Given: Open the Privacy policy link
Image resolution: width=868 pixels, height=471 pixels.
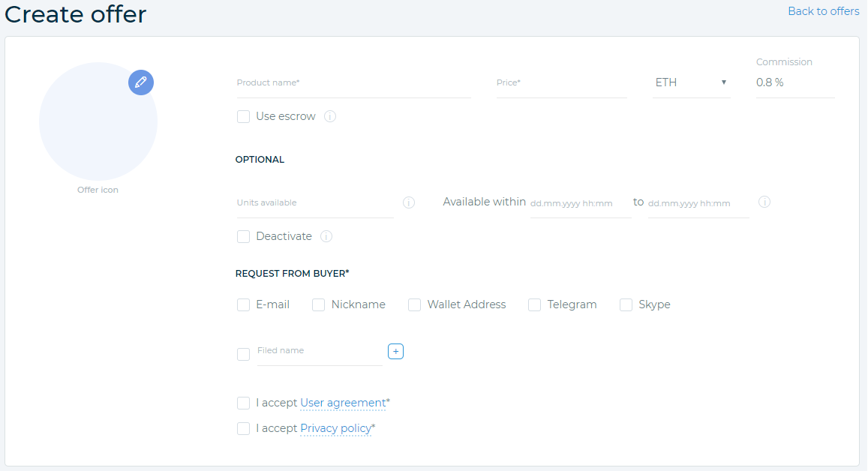Looking at the screenshot, I should (335, 428).
